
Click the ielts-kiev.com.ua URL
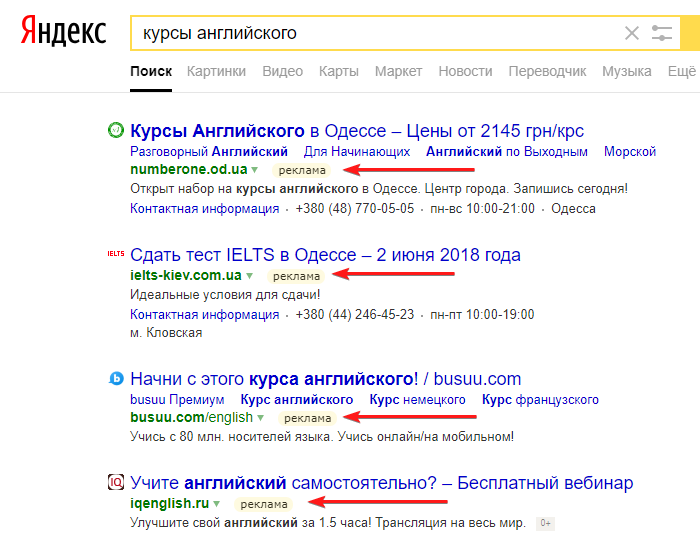pyautogui.click(x=186, y=275)
